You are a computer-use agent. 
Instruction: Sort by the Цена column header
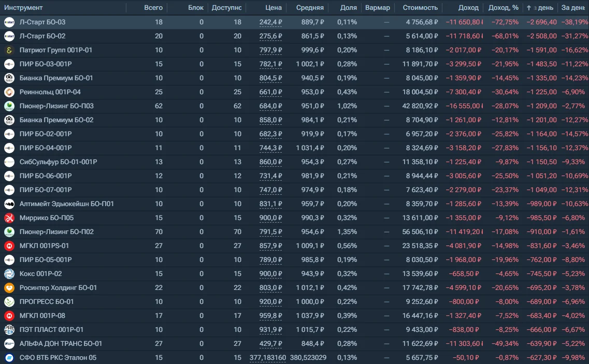[274, 8]
